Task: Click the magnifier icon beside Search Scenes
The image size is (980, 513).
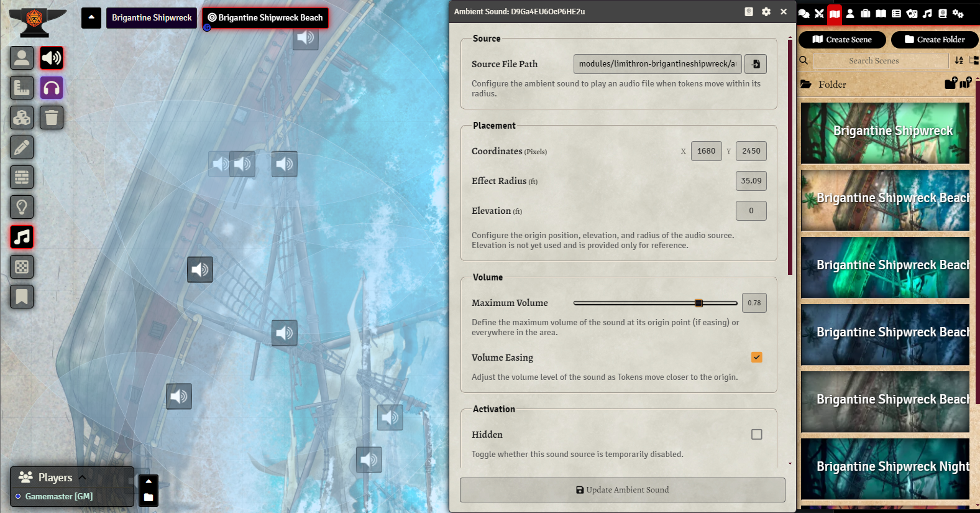Action: point(804,60)
